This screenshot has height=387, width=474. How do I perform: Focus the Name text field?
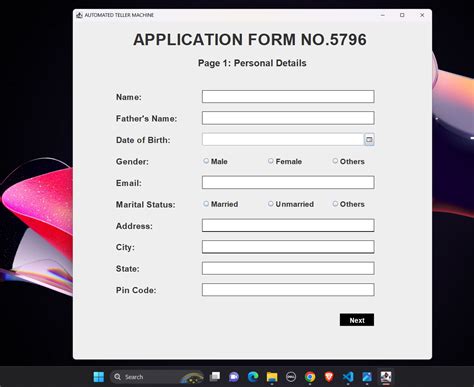click(288, 97)
